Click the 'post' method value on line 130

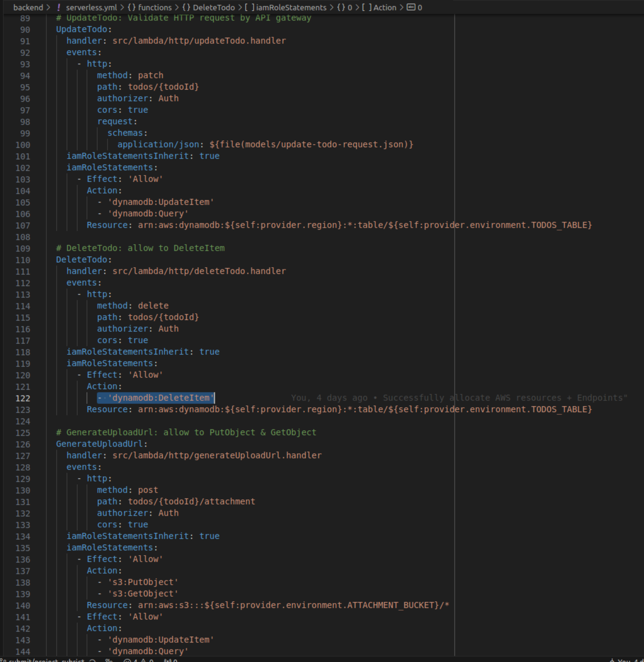[148, 490]
